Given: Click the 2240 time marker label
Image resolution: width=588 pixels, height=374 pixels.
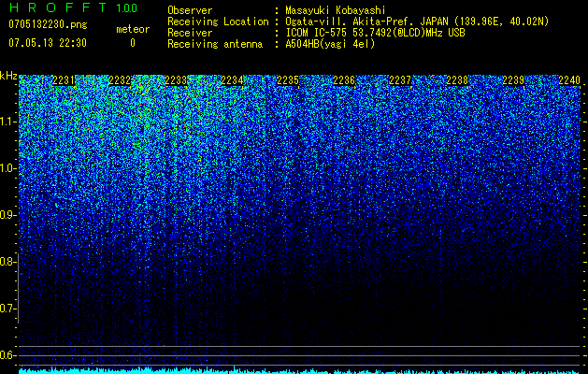Looking at the screenshot, I should click(569, 80).
